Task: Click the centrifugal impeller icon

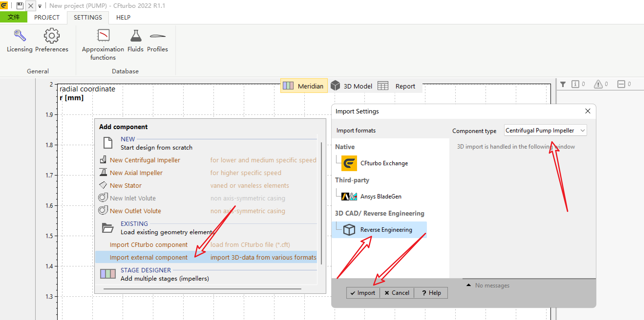Action: click(103, 160)
